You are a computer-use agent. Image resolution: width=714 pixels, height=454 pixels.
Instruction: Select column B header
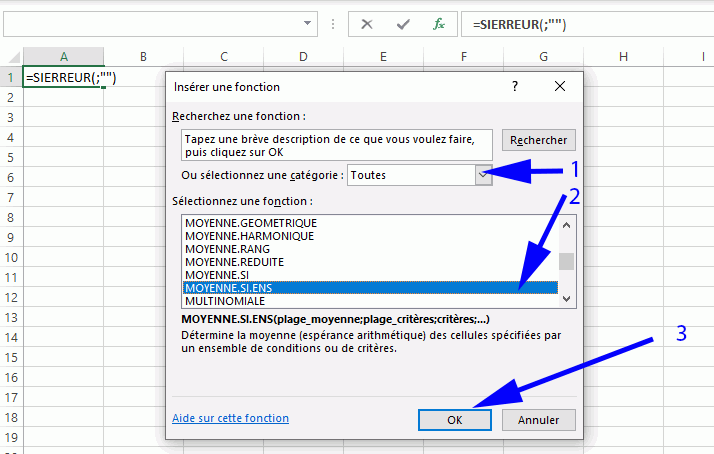click(x=143, y=57)
